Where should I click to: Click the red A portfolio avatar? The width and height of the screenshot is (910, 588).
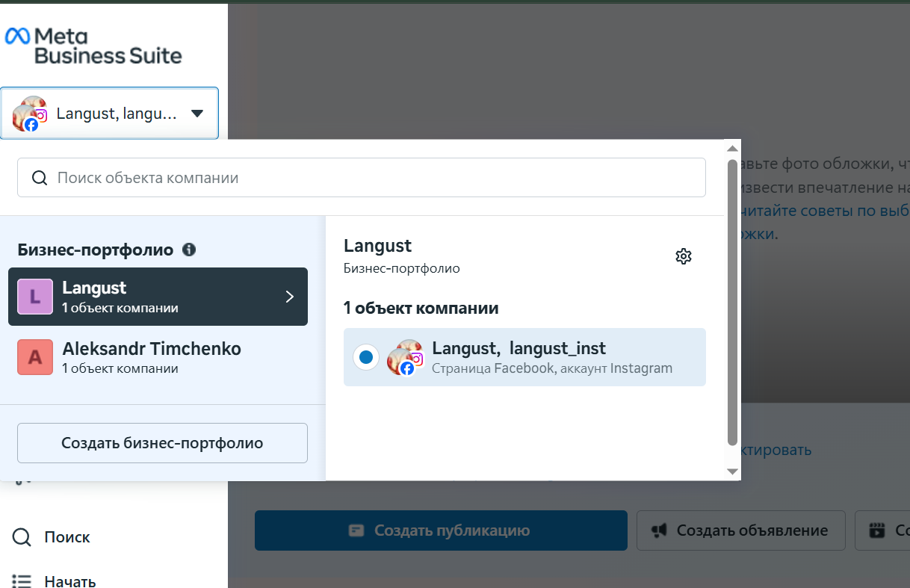[x=35, y=357]
